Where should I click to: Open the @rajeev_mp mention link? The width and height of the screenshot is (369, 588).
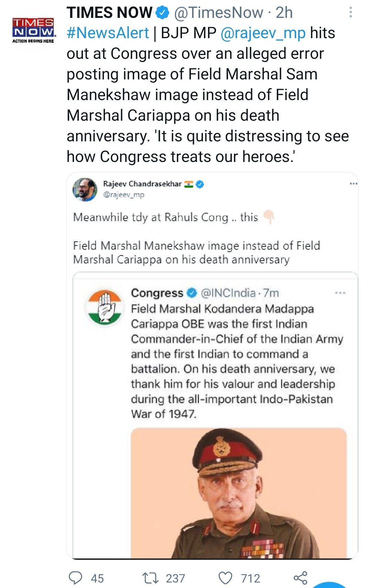(x=263, y=33)
